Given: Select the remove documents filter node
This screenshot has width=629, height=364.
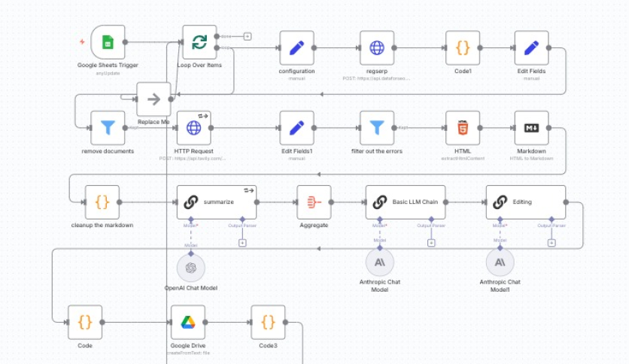Looking at the screenshot, I should 108,128.
